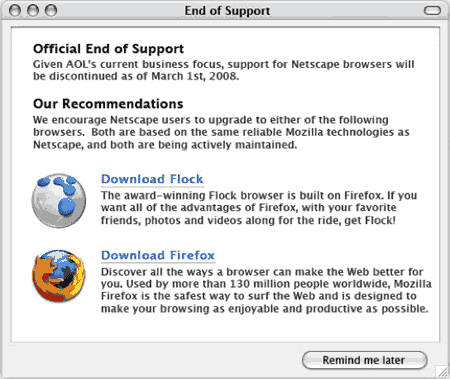This screenshot has height=379, width=450.
Task: Click the Firefox fox-and-globe logo icon
Action: coord(59,275)
